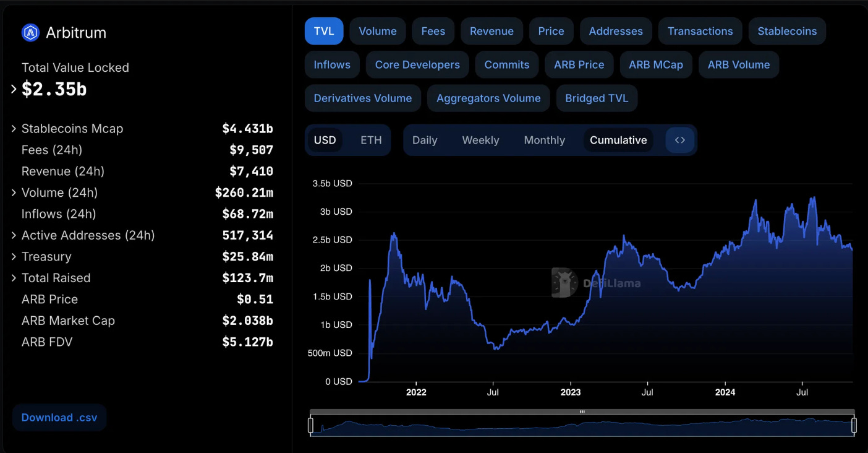The width and height of the screenshot is (868, 453).
Task: Toggle the Inflows chart metric
Action: [332, 64]
